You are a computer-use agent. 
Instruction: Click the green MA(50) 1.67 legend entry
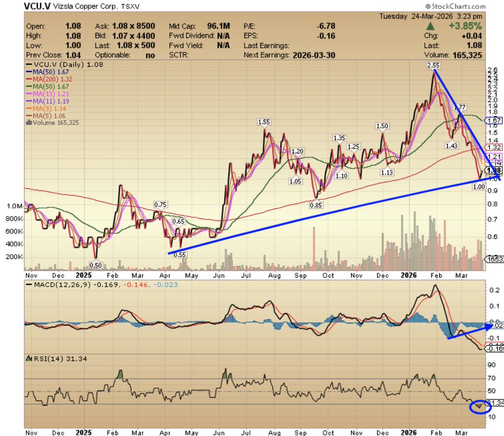pos(47,86)
